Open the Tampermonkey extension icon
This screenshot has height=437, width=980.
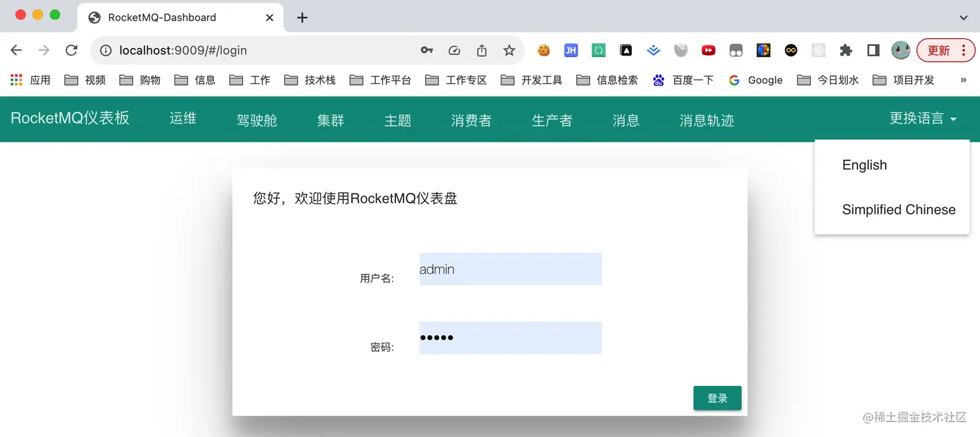tap(736, 50)
